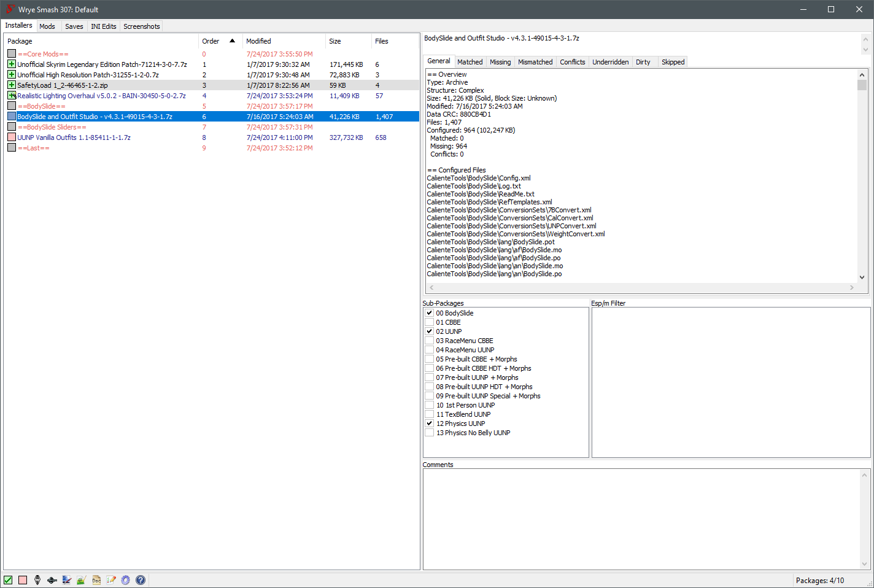Click the status icon of Realistic Lighting Overhaul
874x588 pixels.
[x=12, y=95]
